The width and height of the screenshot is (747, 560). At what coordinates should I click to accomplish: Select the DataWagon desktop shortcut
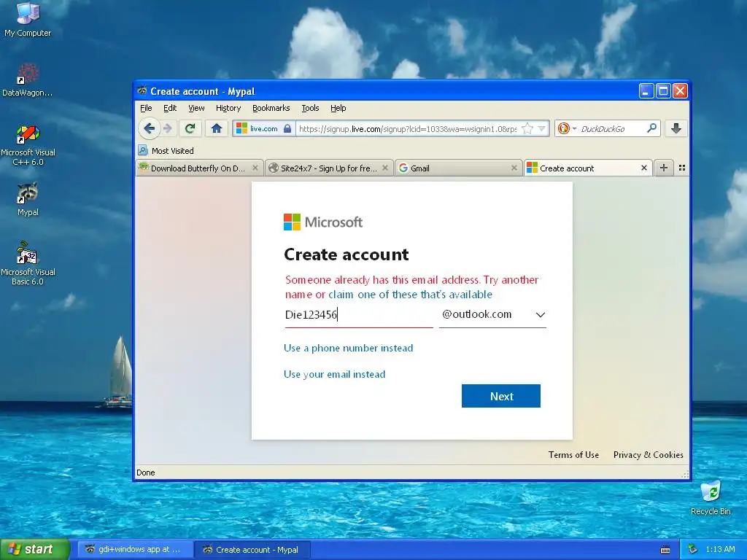27,80
